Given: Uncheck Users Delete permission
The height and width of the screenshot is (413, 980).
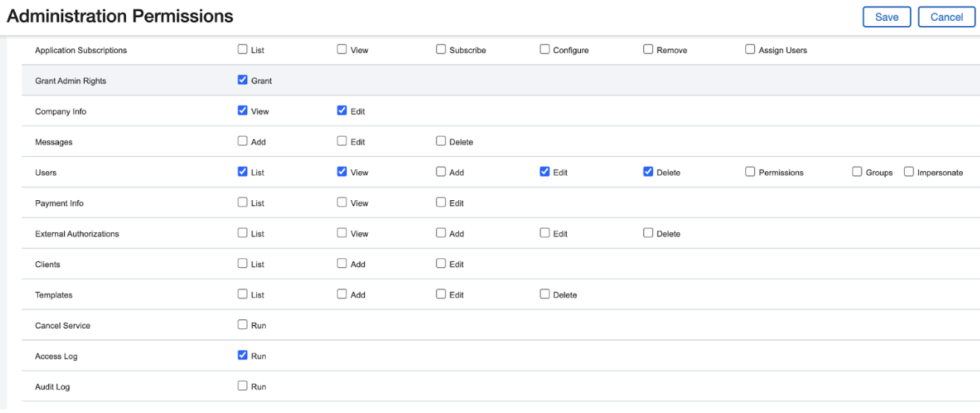Looking at the screenshot, I should click(x=648, y=171).
